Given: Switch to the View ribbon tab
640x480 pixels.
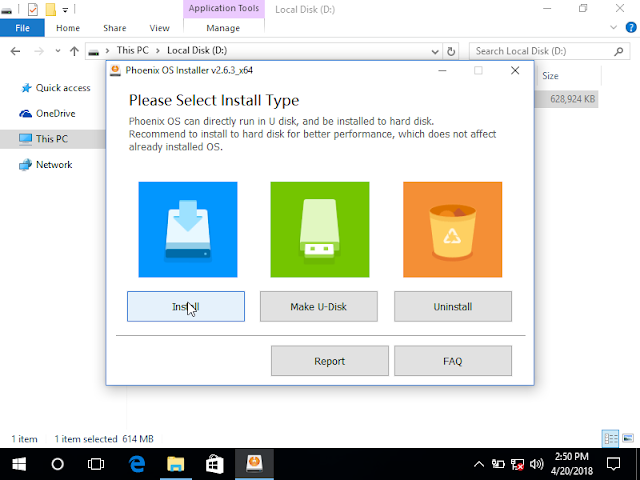Looking at the screenshot, I should click(x=159, y=28).
